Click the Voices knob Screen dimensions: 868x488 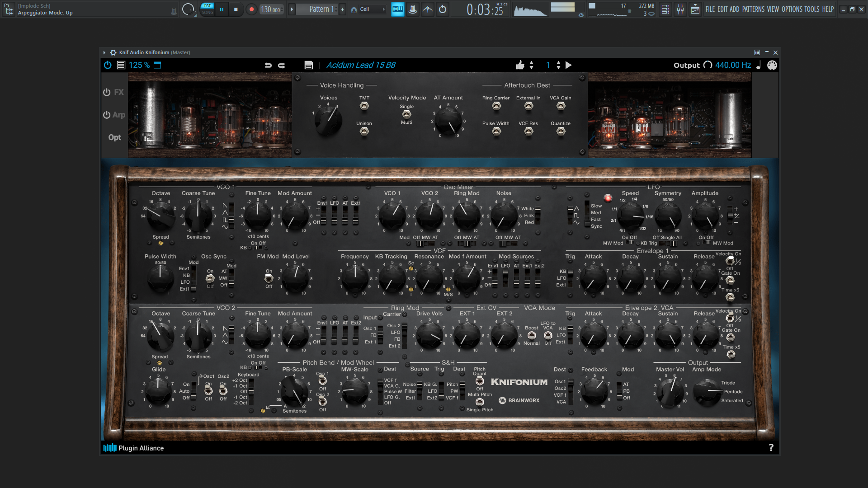[x=328, y=120]
